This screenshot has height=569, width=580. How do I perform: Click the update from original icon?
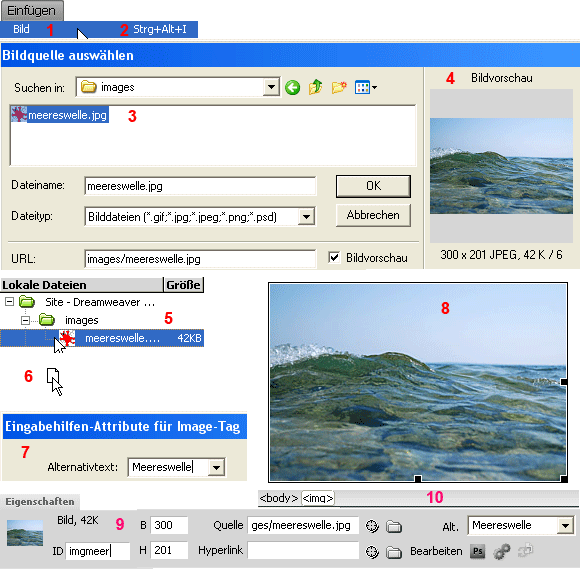[x=526, y=551]
